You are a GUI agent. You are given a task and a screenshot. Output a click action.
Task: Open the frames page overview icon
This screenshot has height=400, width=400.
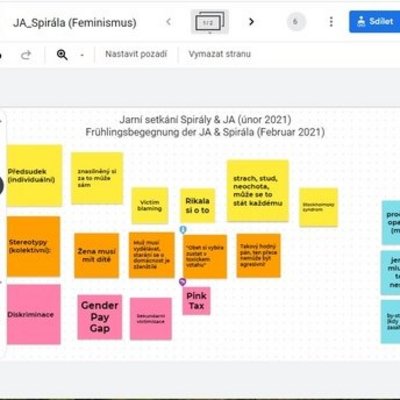[210, 22]
